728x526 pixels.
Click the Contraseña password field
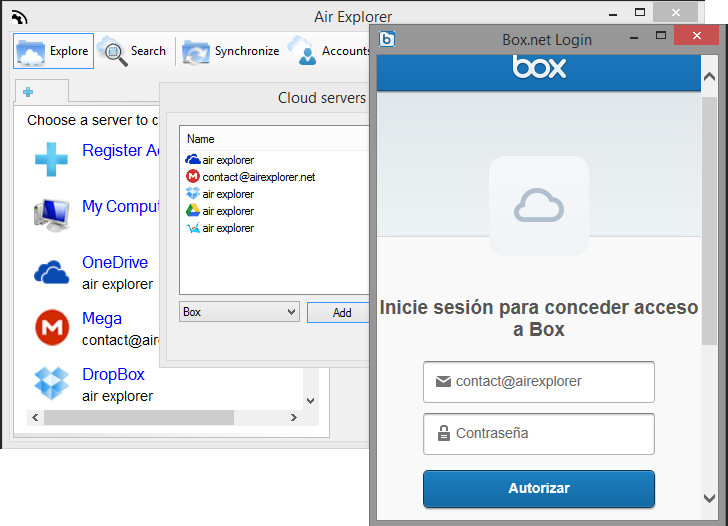click(539, 434)
